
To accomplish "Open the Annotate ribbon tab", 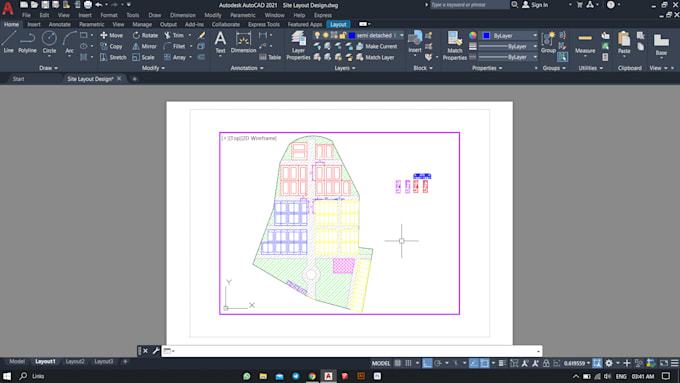I will (59, 24).
